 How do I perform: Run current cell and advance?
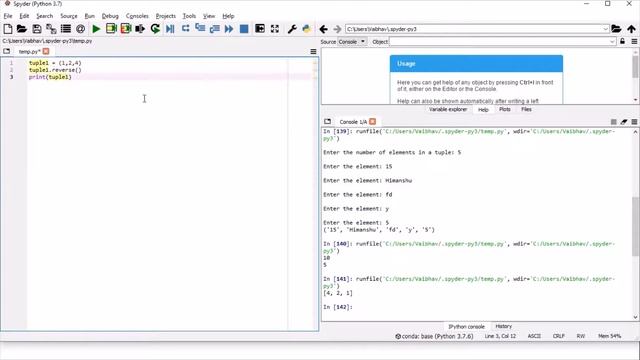[126, 29]
